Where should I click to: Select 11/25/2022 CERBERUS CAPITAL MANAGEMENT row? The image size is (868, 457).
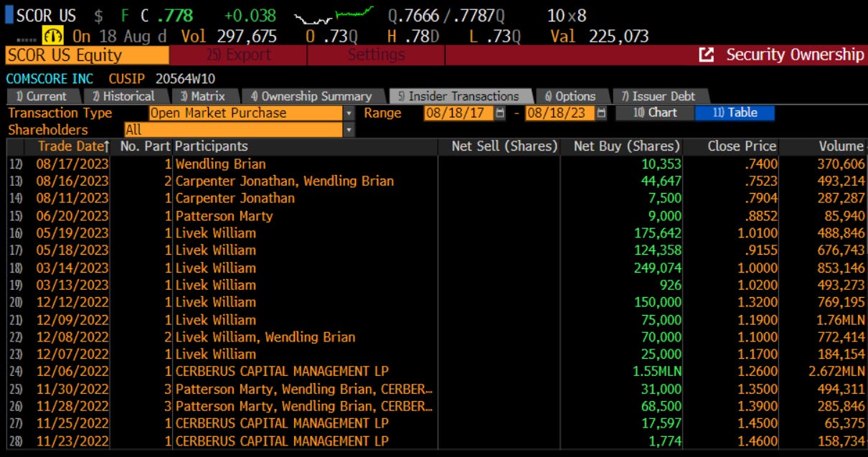[436, 423]
